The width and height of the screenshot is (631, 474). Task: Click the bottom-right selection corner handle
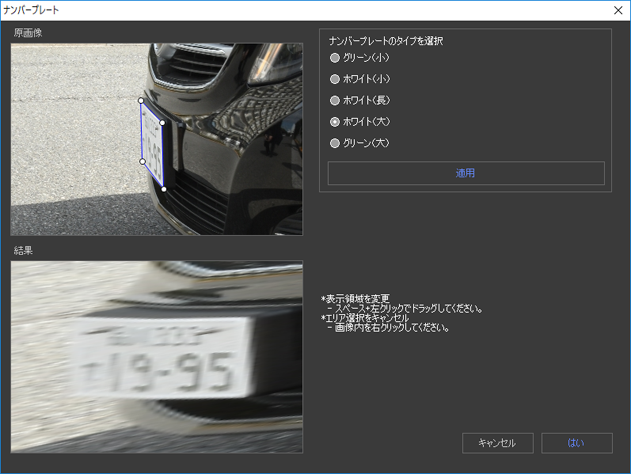coord(164,188)
